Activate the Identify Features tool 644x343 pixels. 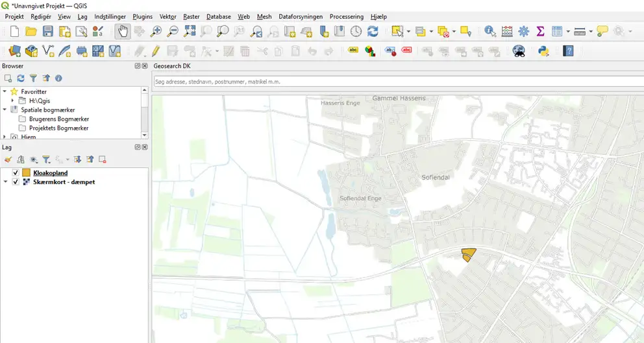(x=490, y=31)
